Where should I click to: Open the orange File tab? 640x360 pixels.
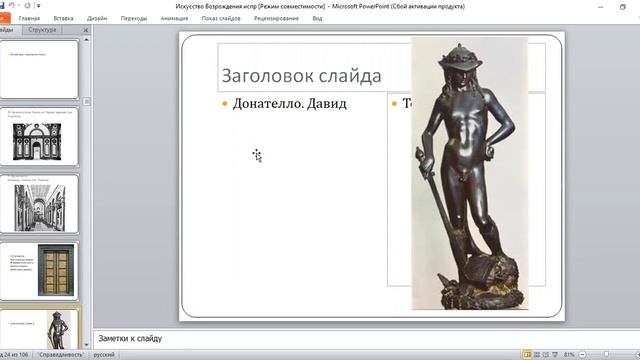4,18
